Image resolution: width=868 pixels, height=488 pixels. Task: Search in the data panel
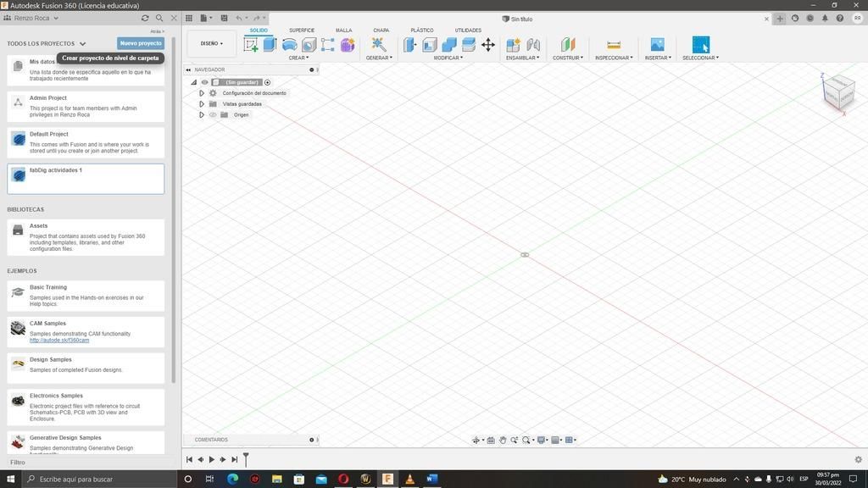tap(159, 19)
